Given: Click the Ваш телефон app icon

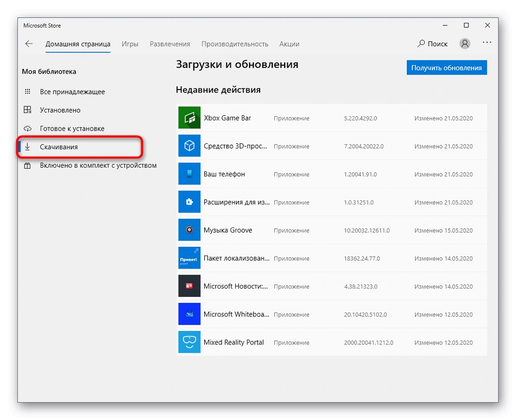Looking at the screenshot, I should click(x=189, y=174).
